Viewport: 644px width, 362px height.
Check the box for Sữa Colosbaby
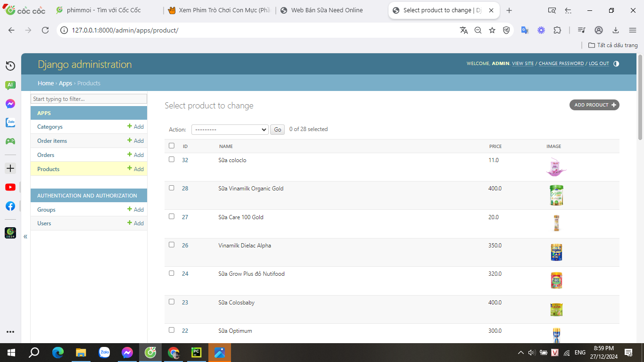pos(172,302)
